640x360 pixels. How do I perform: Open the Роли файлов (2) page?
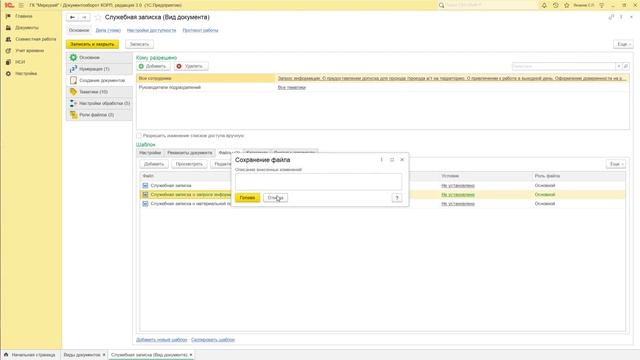tap(99, 115)
